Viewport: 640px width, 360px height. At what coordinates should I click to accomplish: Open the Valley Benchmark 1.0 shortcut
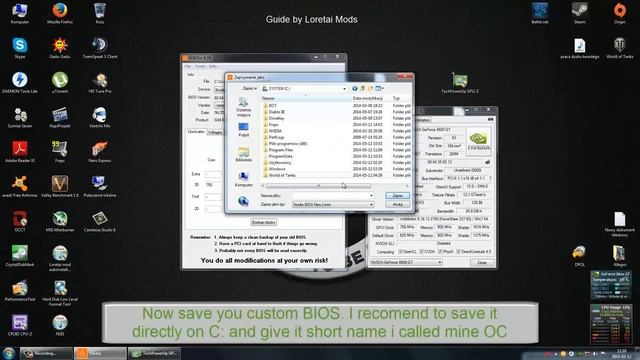tap(60, 187)
